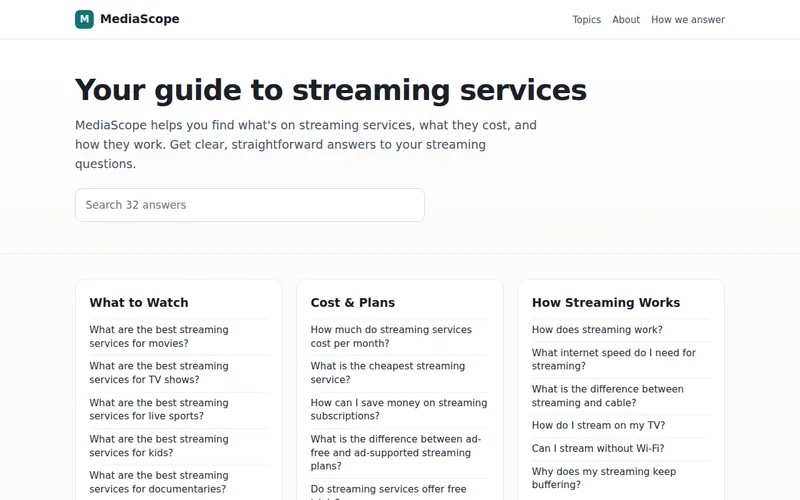This screenshot has width=800, height=500.
Task: Click the What to Watch heading
Action: (x=139, y=302)
